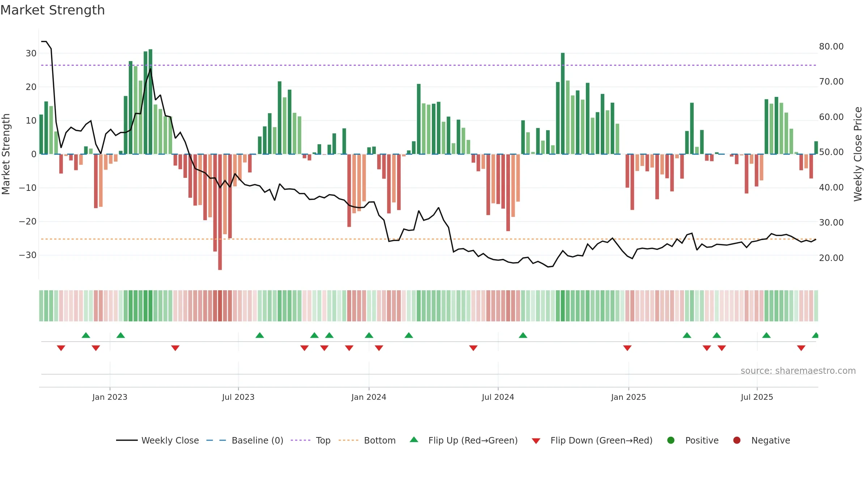The image size is (868, 488).
Task: Click the 30 market strength tick
Action: [31, 53]
